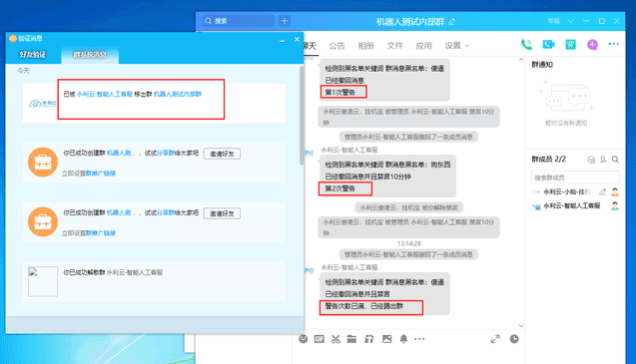Click the verification window scrollbar
Screen dimensions: 636x364
[x=302, y=116]
